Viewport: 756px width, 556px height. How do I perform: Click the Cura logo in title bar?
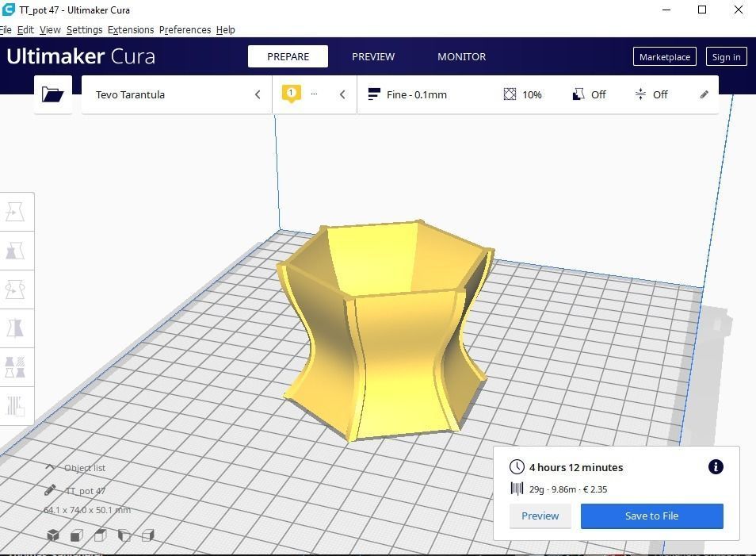coord(9,10)
